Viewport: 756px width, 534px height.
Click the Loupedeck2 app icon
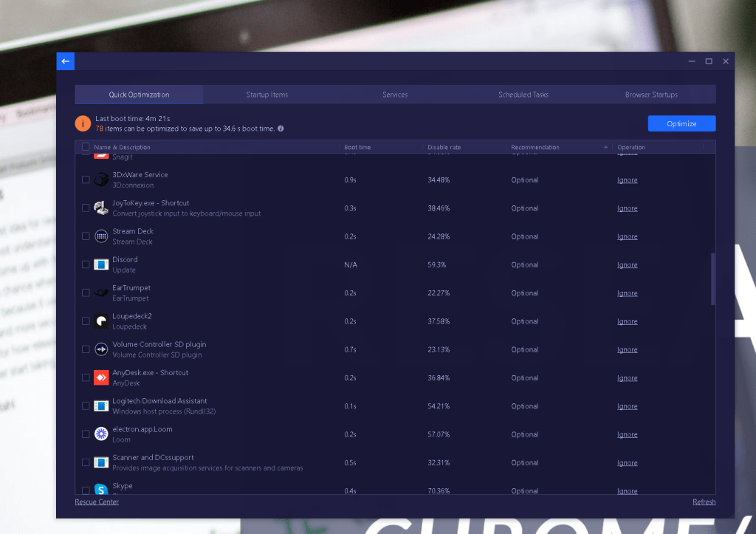[101, 321]
